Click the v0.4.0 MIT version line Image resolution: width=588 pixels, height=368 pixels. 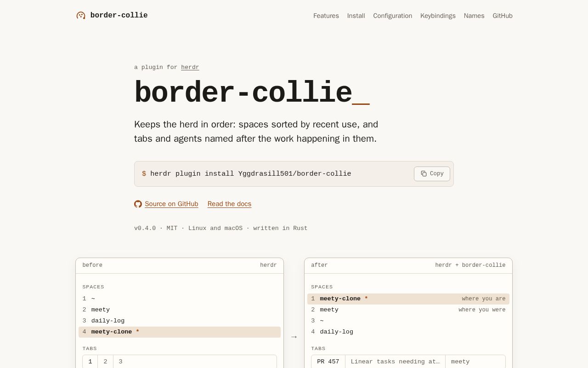(x=221, y=228)
